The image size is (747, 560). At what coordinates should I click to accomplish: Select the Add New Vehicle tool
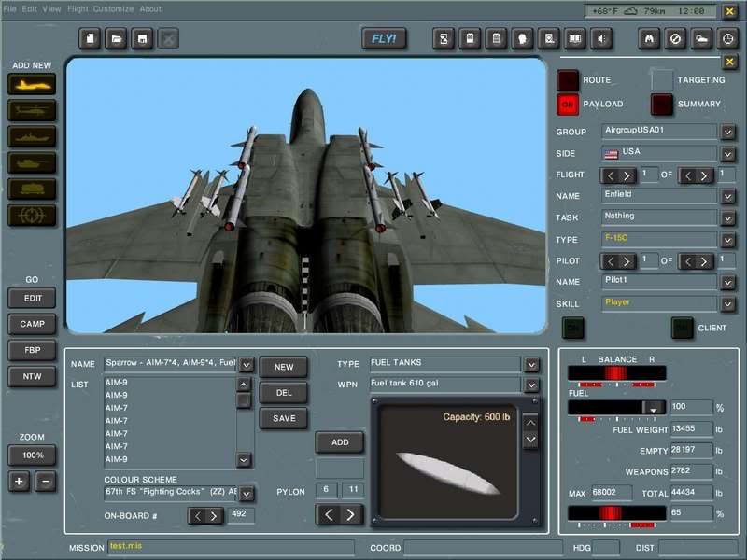[33, 161]
